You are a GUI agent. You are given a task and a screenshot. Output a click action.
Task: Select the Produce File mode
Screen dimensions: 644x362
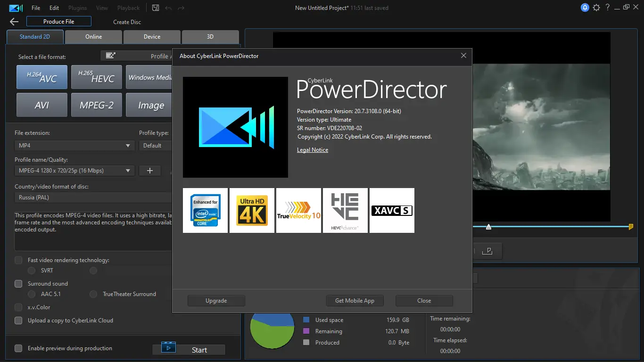click(x=59, y=22)
